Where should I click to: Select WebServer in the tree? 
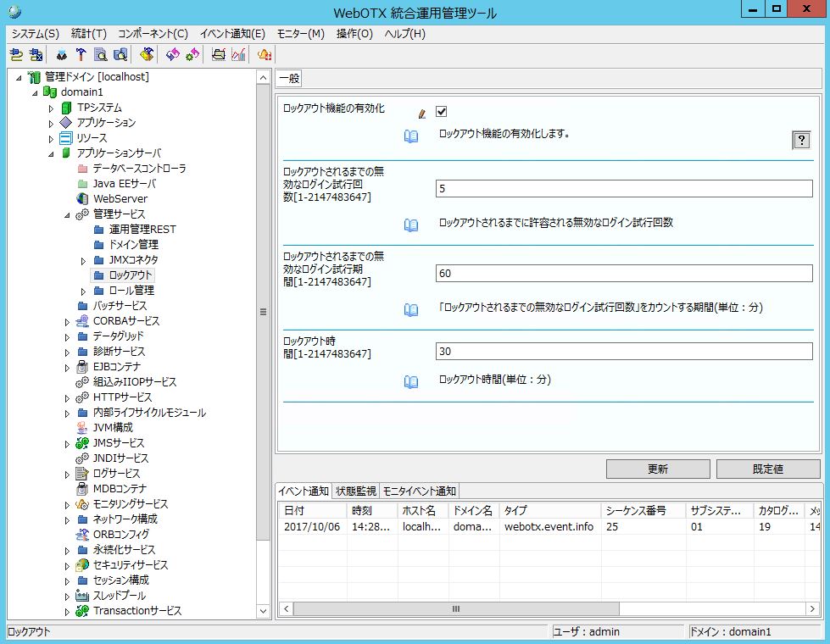[120, 199]
